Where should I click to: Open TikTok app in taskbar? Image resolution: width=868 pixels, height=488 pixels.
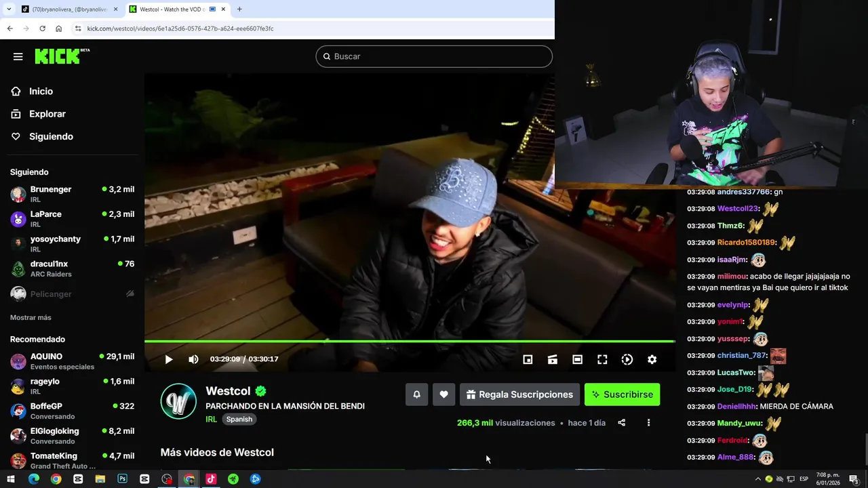(211, 479)
